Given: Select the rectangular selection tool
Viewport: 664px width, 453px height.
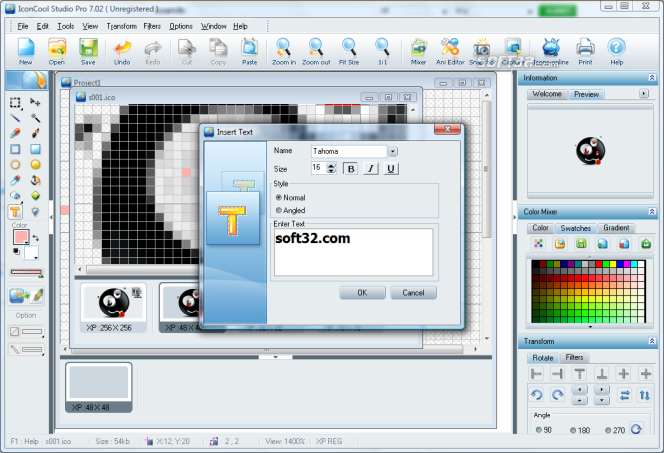Looking at the screenshot, I should pyautogui.click(x=15, y=102).
